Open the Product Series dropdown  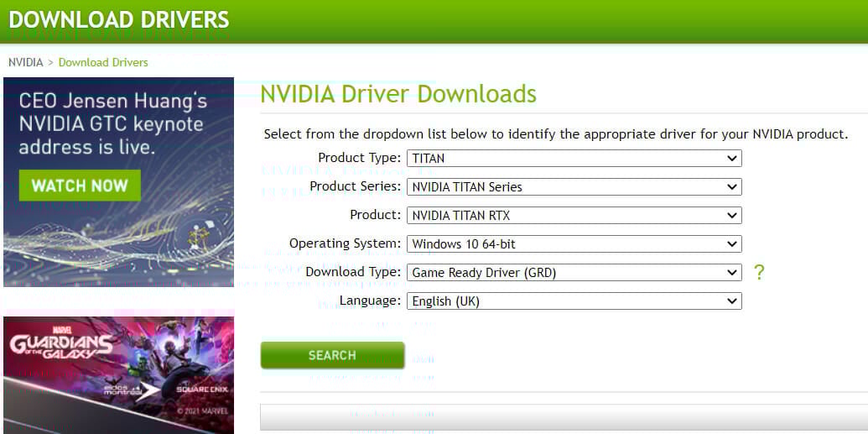(574, 187)
